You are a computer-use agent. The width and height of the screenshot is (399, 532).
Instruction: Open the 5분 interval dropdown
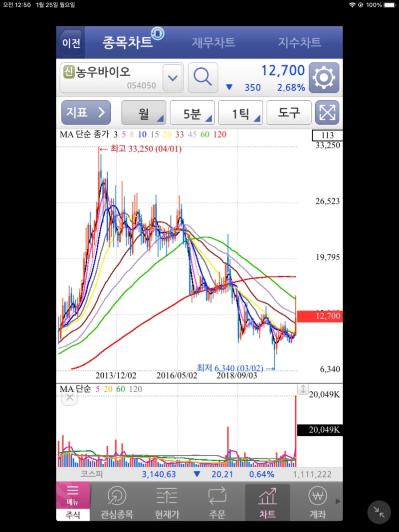point(193,113)
